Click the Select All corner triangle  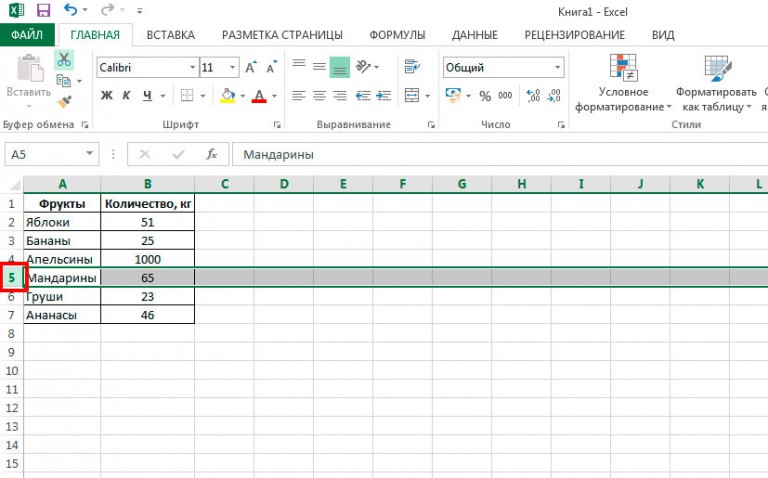click(15, 185)
